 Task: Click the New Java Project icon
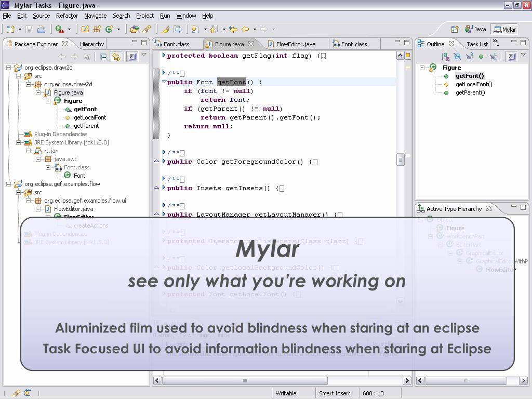(85, 30)
